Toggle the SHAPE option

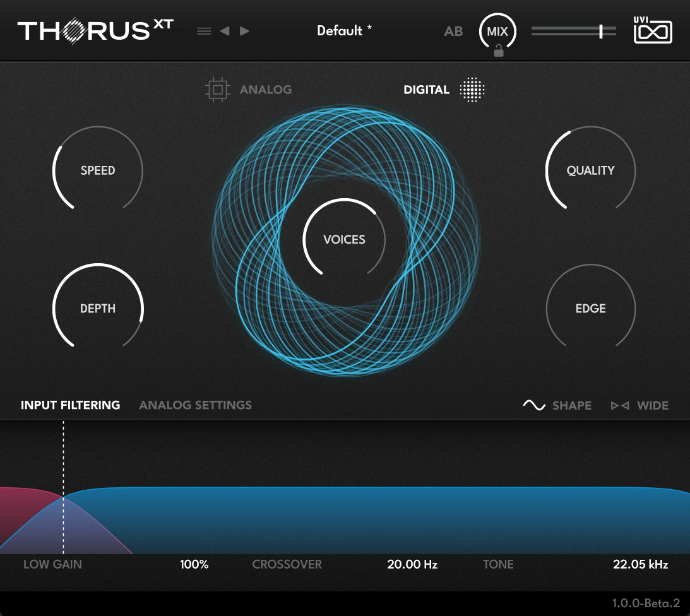tap(571, 405)
